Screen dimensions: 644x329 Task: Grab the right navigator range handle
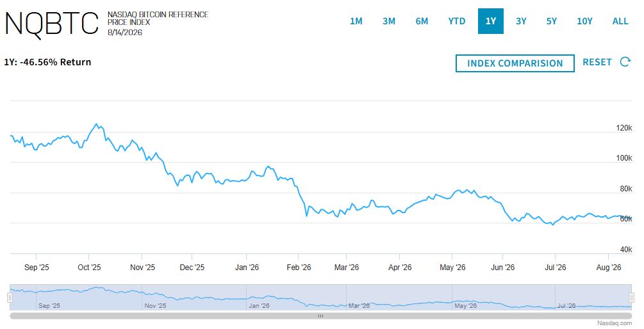tap(632, 298)
